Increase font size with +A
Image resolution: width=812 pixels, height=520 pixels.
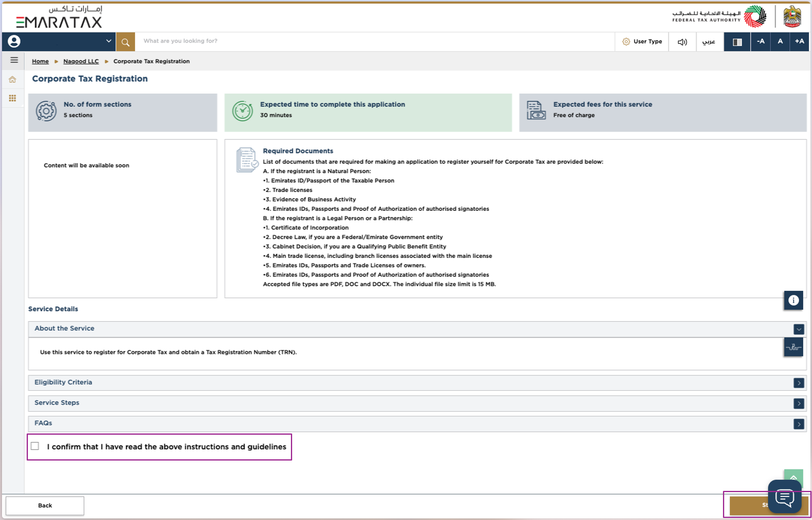click(799, 41)
